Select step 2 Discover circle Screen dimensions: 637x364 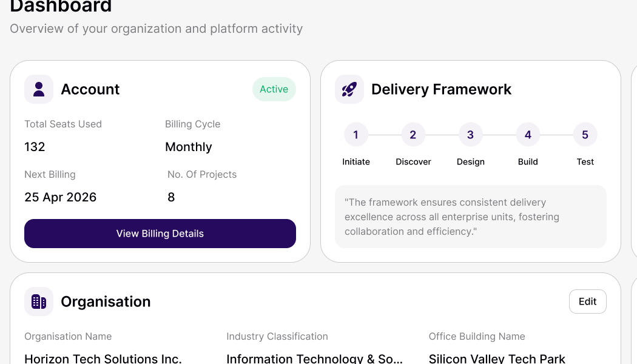pos(413,135)
